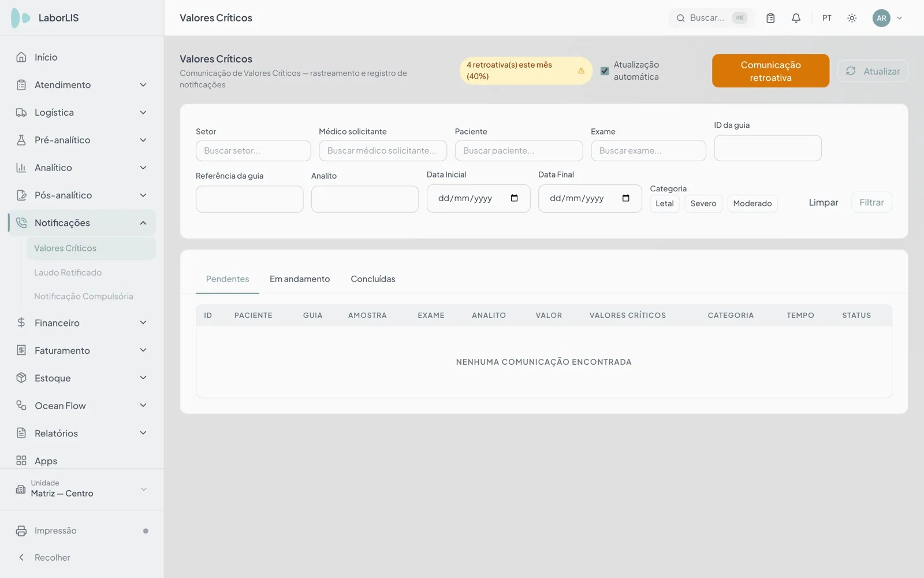Switch to the Concluídas tab
The width and height of the screenshot is (924, 578).
[373, 279]
